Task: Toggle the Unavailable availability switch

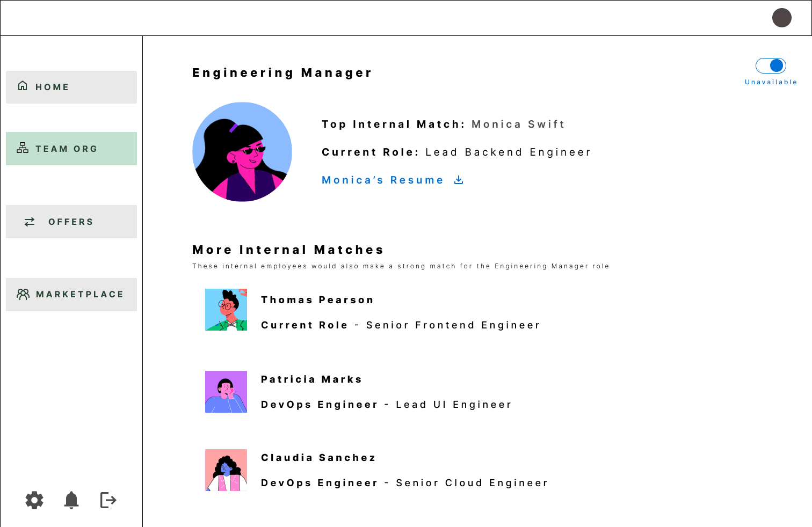Action: 771,65
